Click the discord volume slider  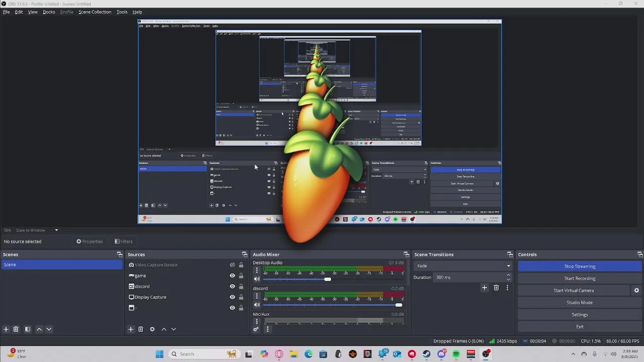click(x=333, y=305)
